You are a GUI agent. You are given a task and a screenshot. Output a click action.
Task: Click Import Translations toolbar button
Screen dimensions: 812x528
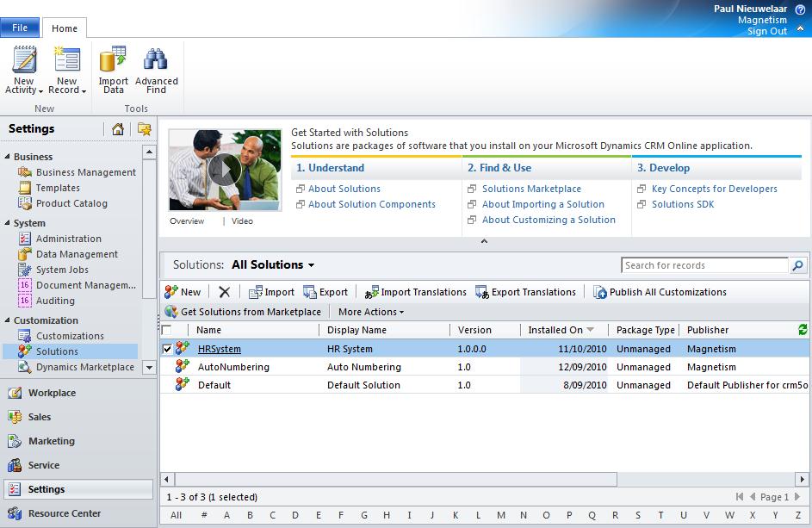[415, 292]
